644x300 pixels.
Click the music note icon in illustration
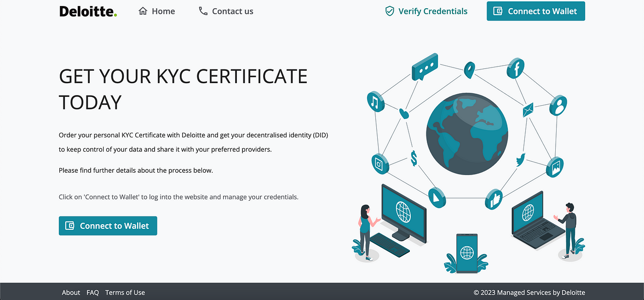[375, 102]
